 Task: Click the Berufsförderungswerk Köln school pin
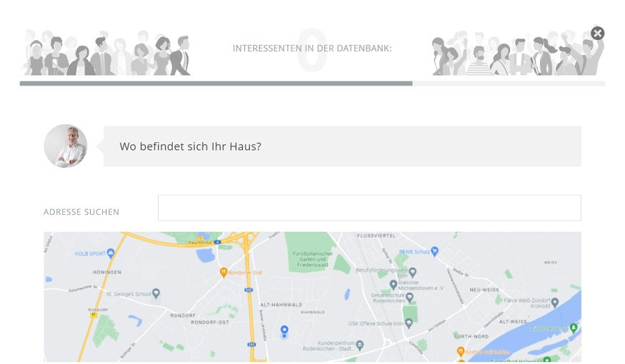coord(413,273)
